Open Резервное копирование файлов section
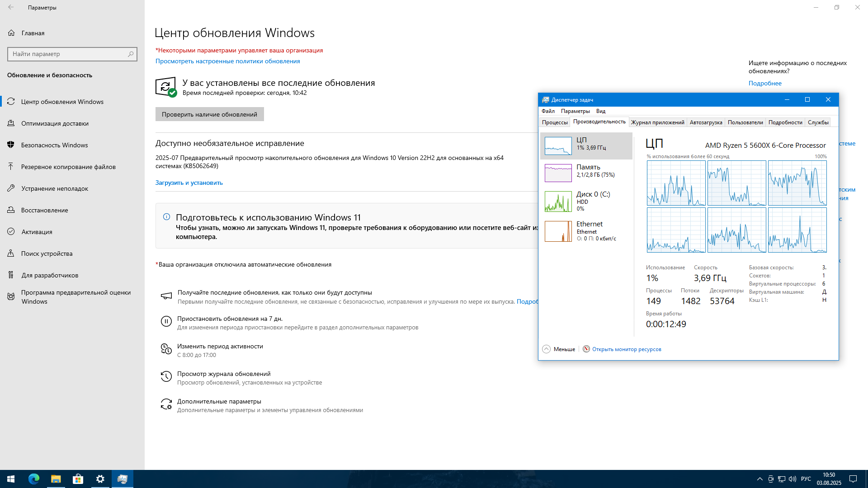Screen dimensions: 868x488 pos(72,167)
